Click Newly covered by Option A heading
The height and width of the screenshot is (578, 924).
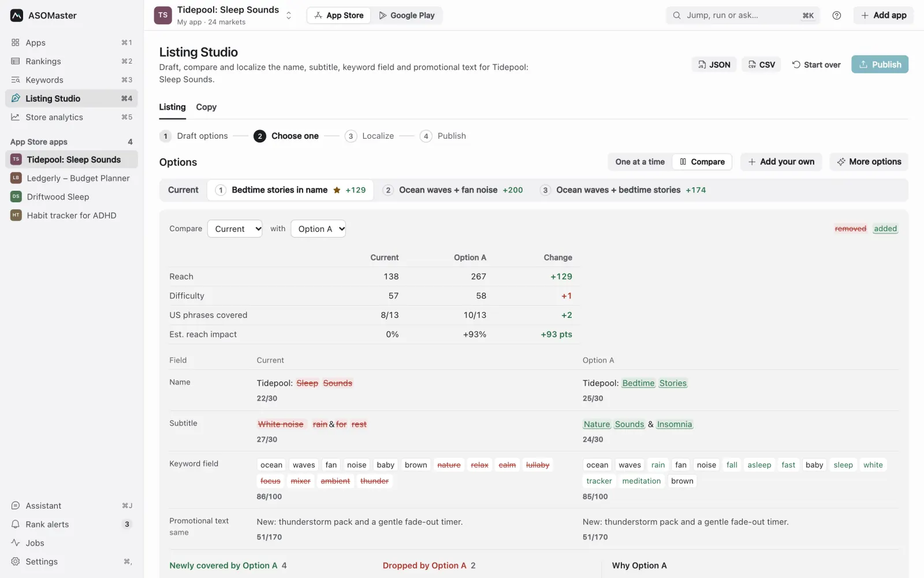[x=223, y=566]
